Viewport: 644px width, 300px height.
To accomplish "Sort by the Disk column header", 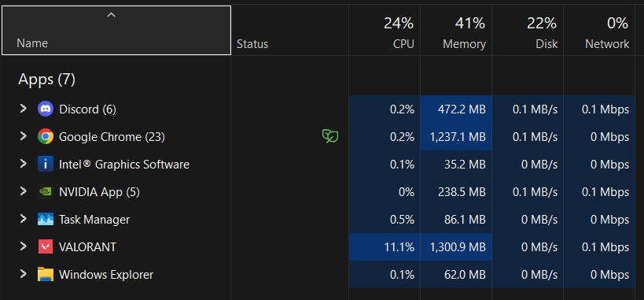I will (528, 30).
